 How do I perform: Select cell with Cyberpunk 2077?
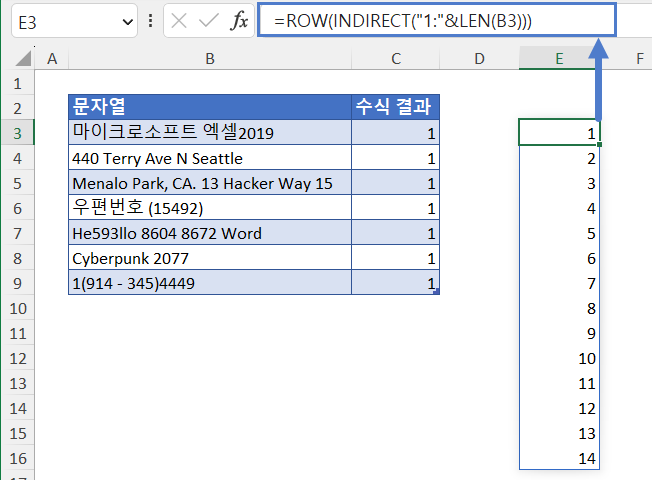210,257
